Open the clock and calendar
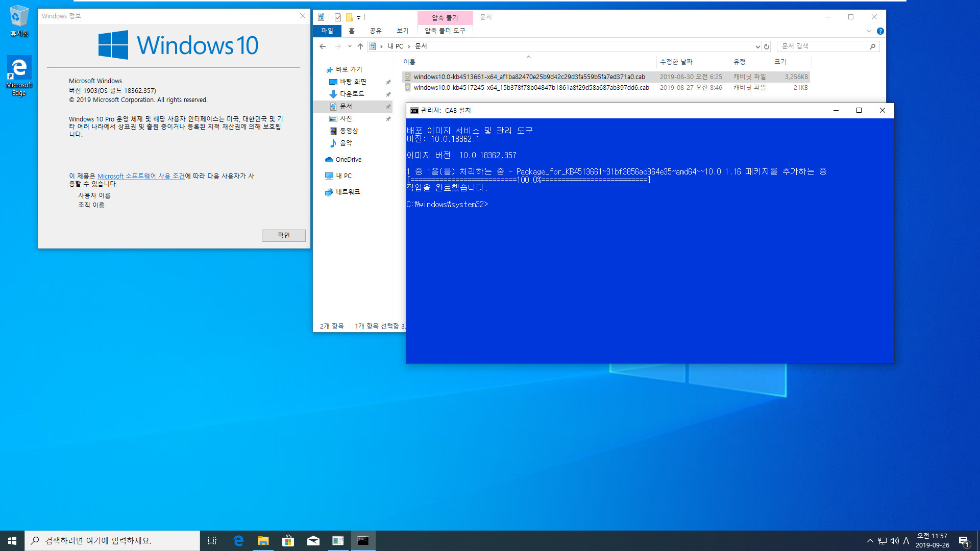980x551 pixels. coord(932,541)
